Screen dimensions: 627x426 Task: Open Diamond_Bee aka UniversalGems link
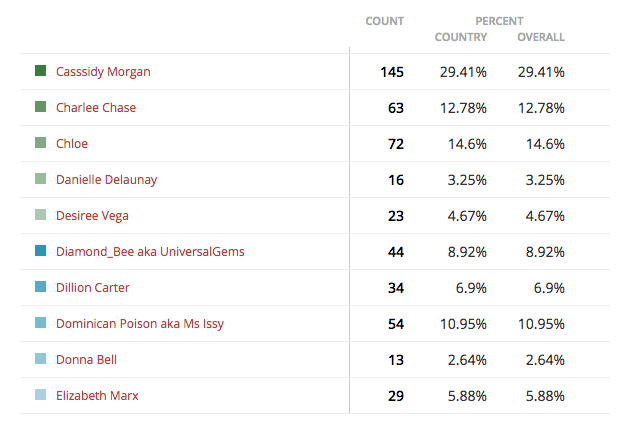pyautogui.click(x=150, y=252)
